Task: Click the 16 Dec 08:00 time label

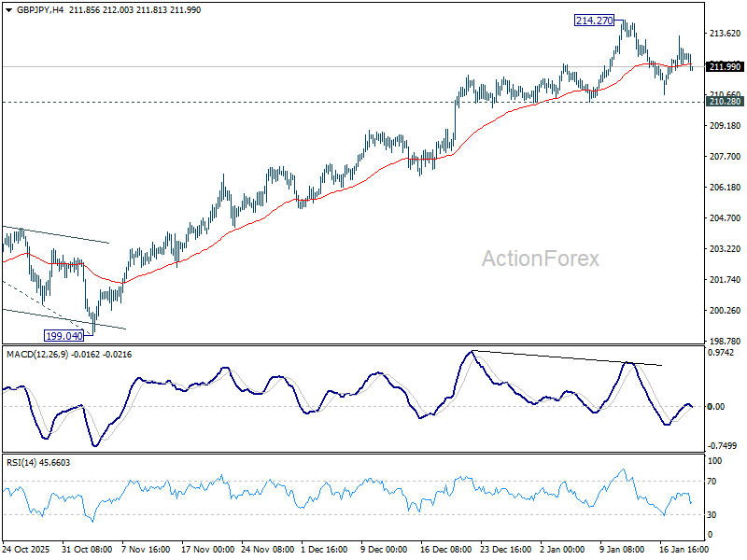Action: [x=446, y=549]
